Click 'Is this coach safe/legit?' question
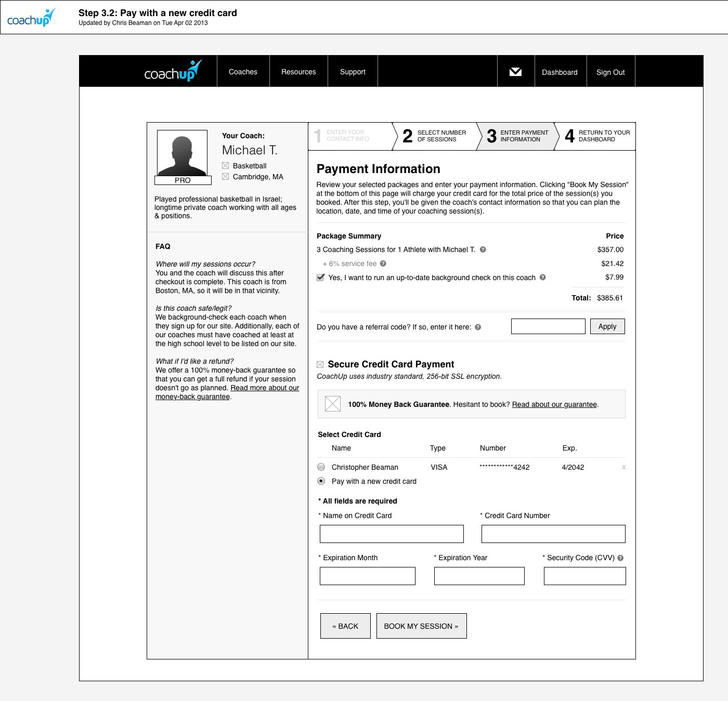The width and height of the screenshot is (728, 701). point(193,308)
